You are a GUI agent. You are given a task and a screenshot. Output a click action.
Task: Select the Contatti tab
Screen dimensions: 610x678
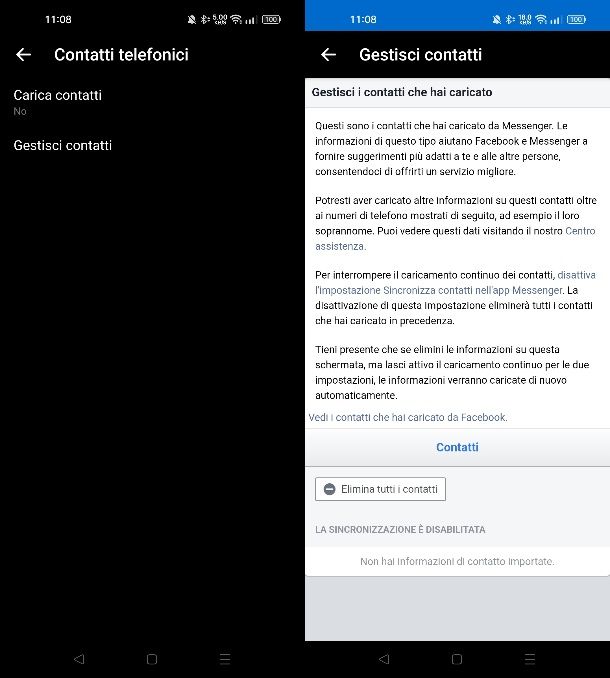point(457,447)
